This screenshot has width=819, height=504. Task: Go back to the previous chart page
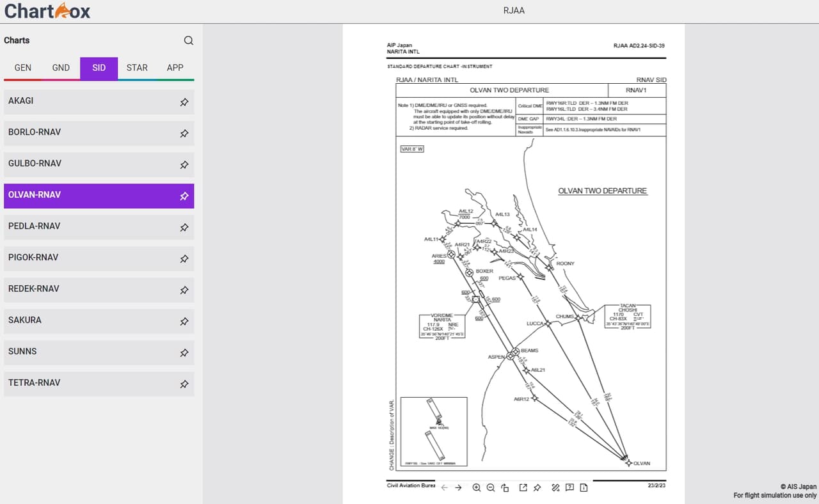pos(444,487)
